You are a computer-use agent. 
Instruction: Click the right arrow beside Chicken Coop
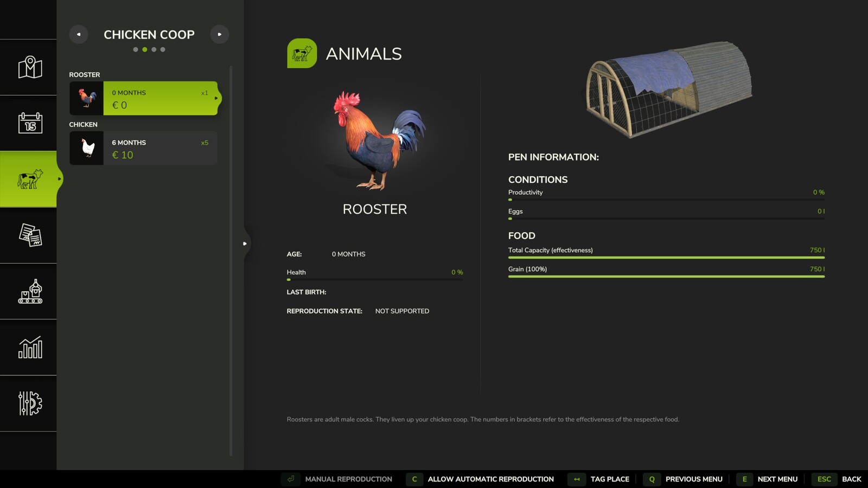(x=220, y=34)
